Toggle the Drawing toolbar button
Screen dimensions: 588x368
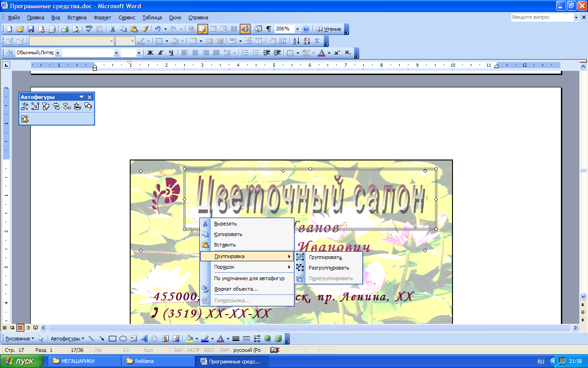tap(244, 29)
